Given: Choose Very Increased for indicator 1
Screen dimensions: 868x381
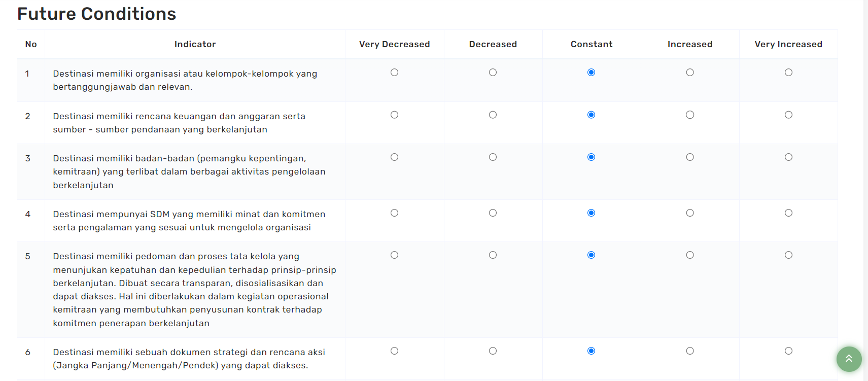Looking at the screenshot, I should pos(788,73).
